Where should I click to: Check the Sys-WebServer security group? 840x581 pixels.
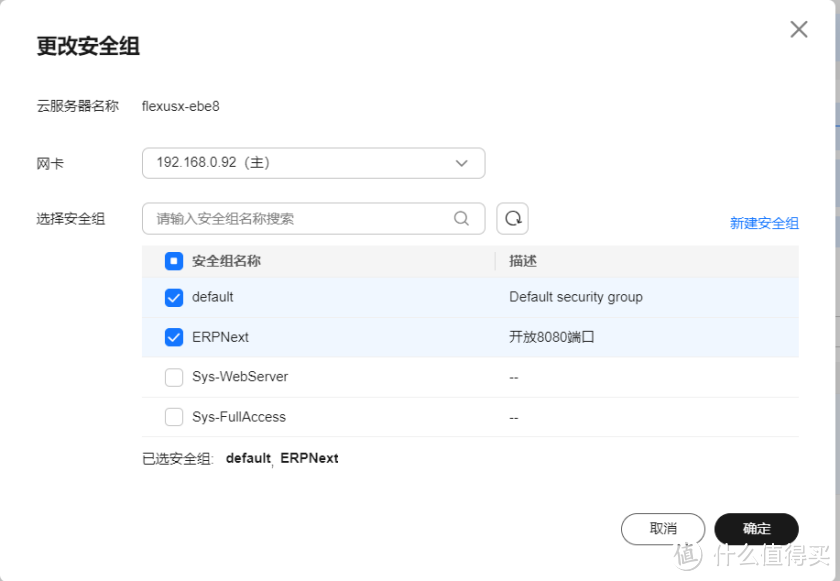[174, 377]
